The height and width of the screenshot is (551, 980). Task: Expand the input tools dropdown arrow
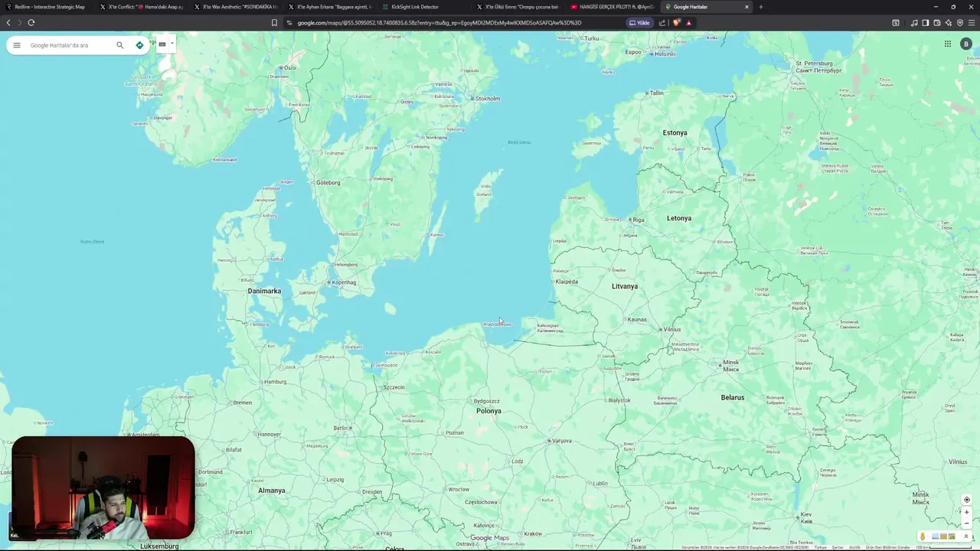(172, 44)
